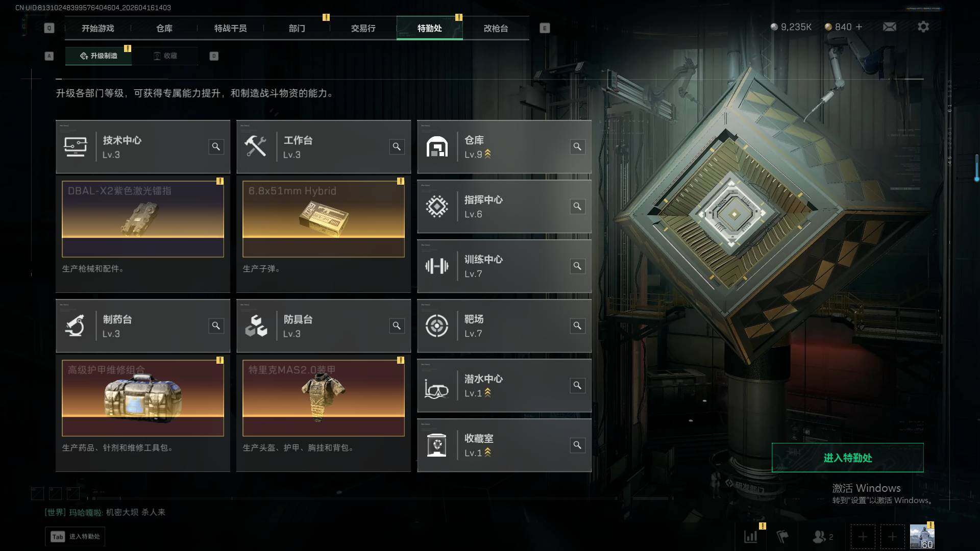Screen dimensions: 980x551
Task: Select the 收藏 sub-tab
Action: click(165, 56)
